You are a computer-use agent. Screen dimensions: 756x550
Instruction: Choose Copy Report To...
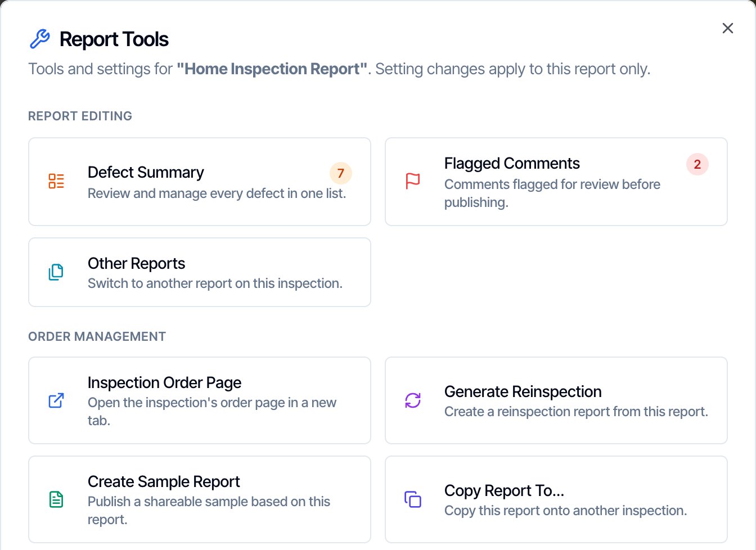tap(556, 499)
